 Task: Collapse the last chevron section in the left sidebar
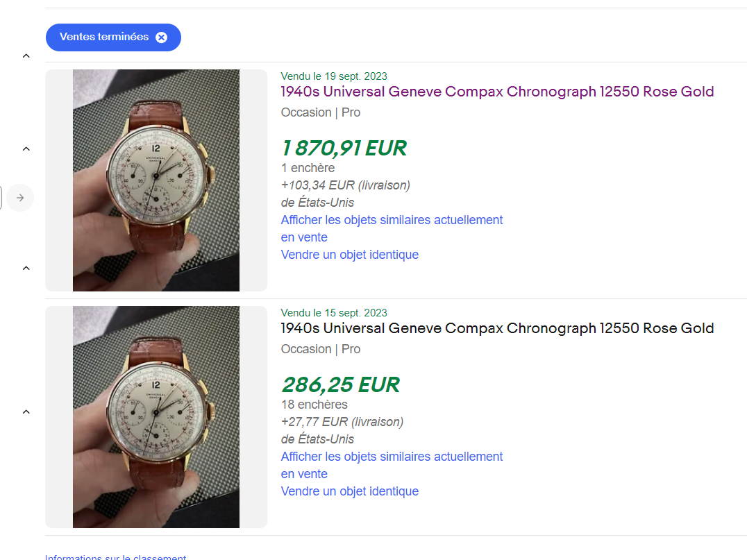pyautogui.click(x=26, y=411)
